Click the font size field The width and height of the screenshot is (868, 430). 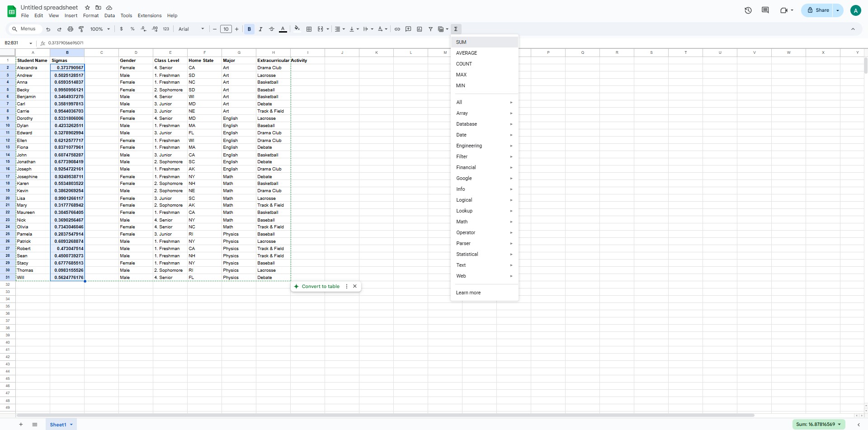226,29
